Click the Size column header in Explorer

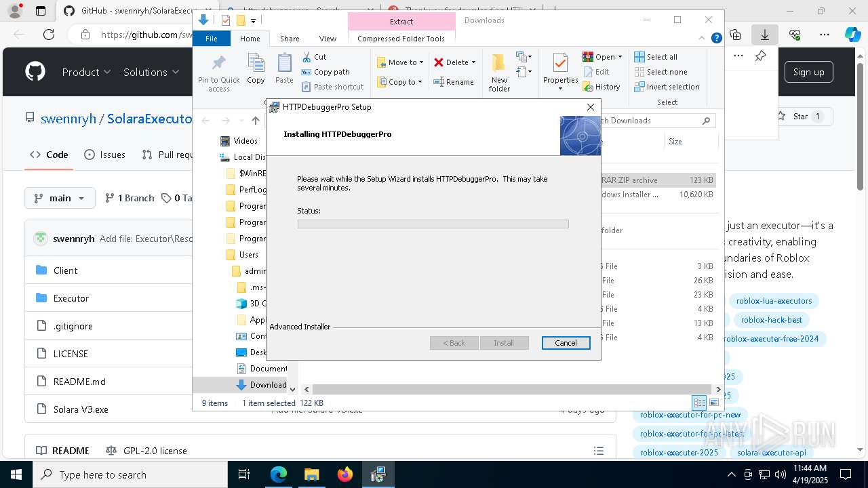pos(675,142)
